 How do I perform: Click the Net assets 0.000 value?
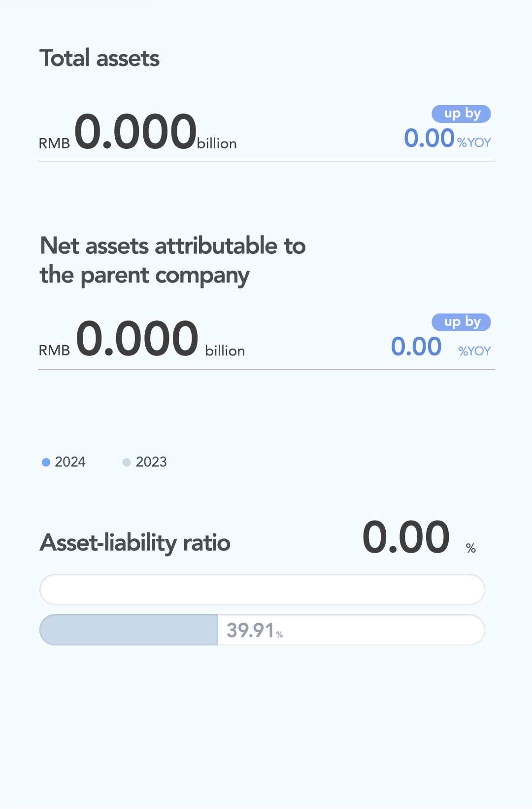click(x=137, y=339)
